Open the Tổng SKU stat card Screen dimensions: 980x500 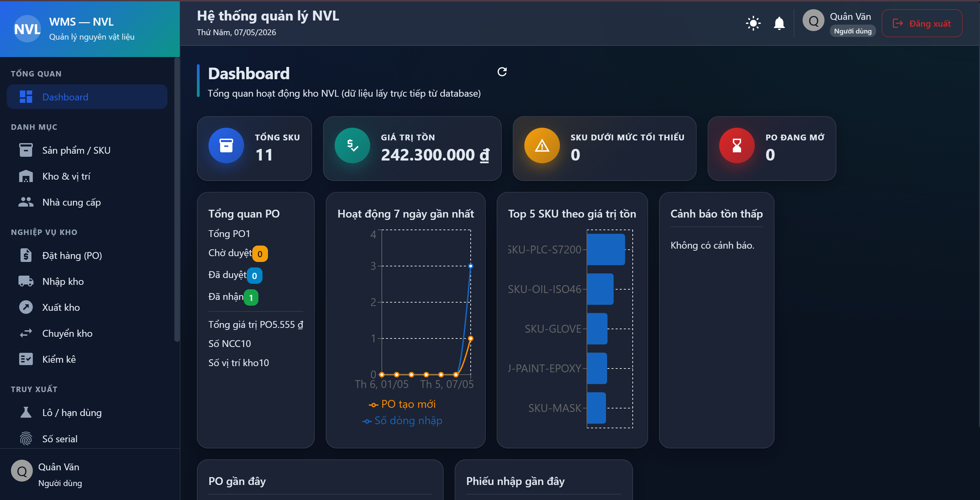pos(254,148)
